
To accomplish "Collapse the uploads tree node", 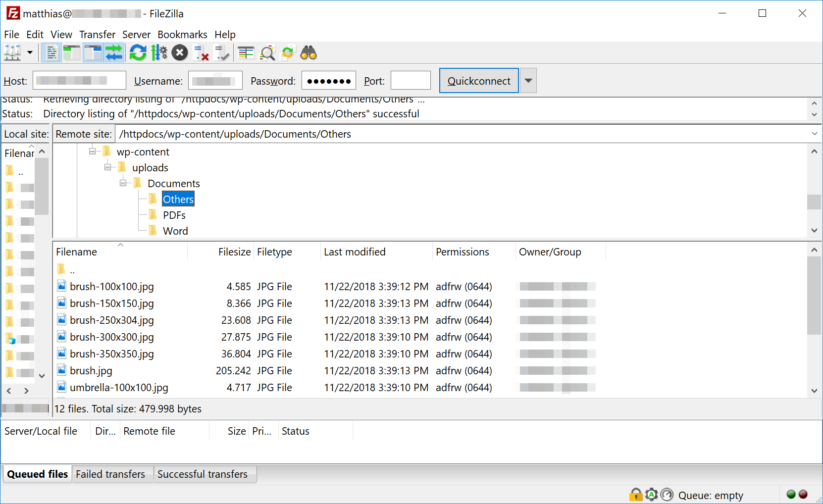I will coord(107,167).
